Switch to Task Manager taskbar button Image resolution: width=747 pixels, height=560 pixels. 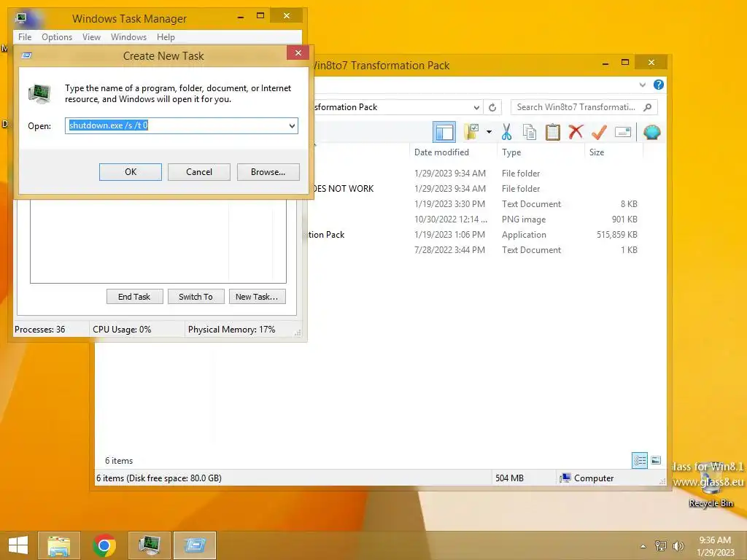tap(150, 545)
